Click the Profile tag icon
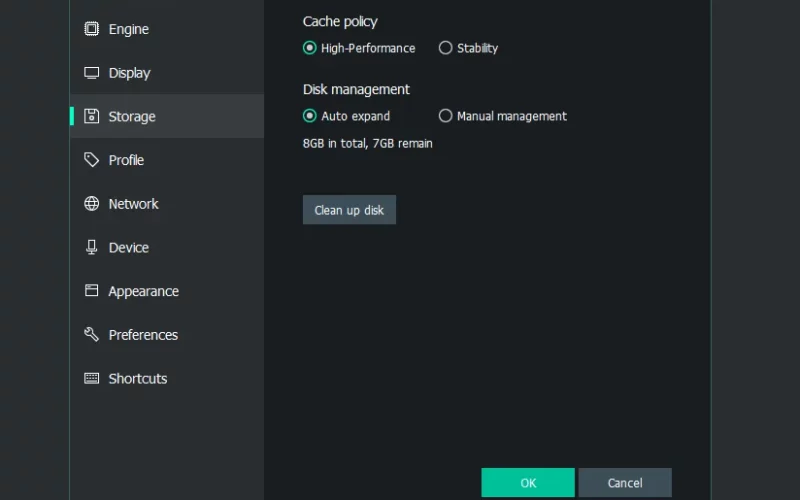The height and width of the screenshot is (500, 800). tap(91, 160)
